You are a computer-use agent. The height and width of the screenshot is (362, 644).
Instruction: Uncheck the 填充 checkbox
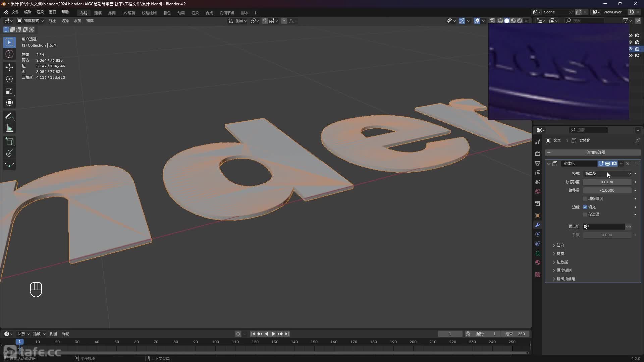click(x=585, y=207)
